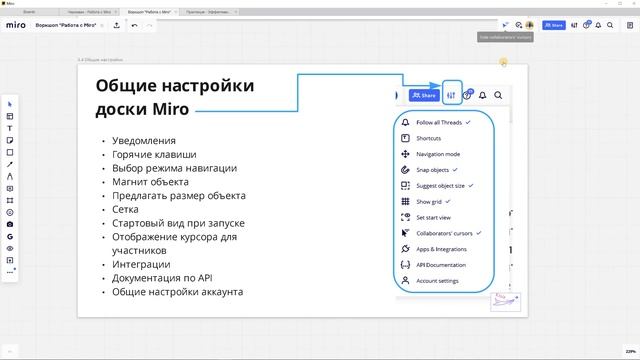Click 'Collaborators' cursors' in slide menu
This screenshot has height=360, width=640.
444,233
